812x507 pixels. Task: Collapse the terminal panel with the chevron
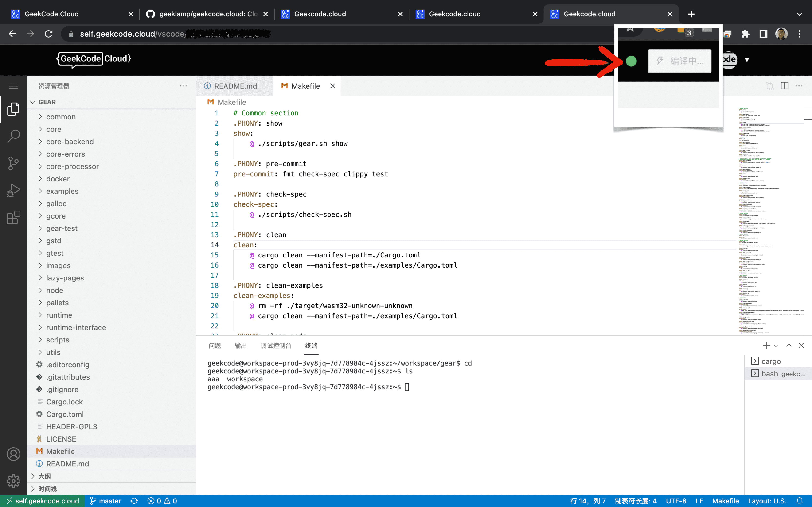point(789,345)
